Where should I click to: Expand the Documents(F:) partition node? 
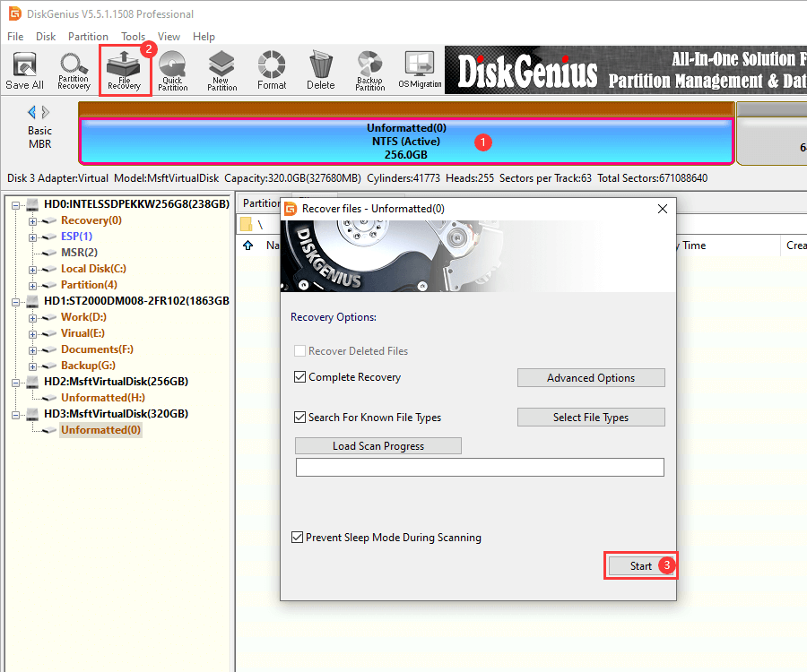coord(32,350)
